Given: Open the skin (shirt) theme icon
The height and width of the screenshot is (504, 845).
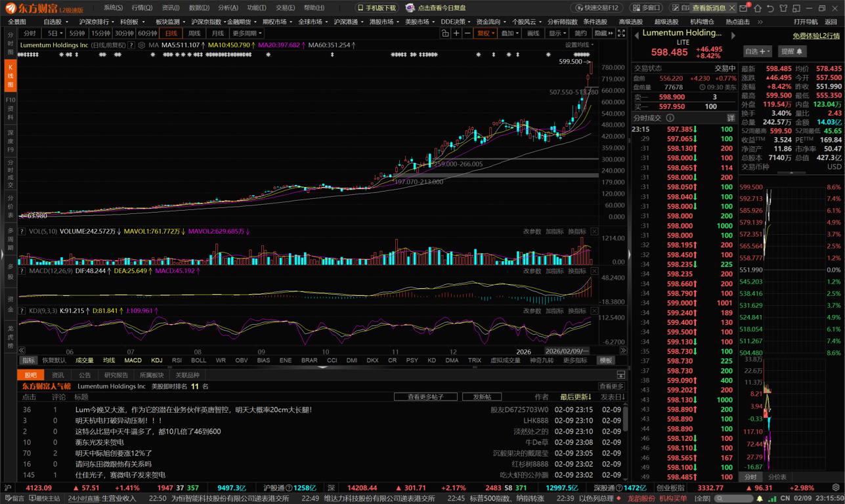Looking at the screenshot, I should click(x=783, y=9).
